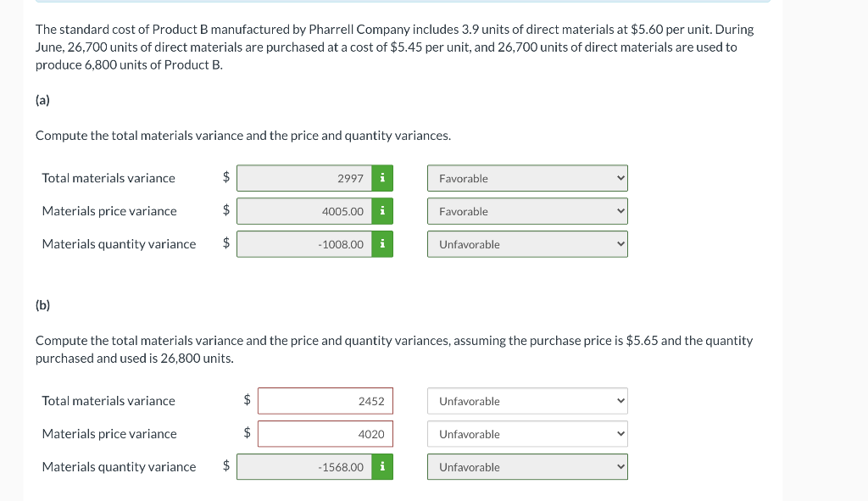868x501 pixels.
Task: Click the 4020 price variance input in part (b)
Action: [325, 433]
